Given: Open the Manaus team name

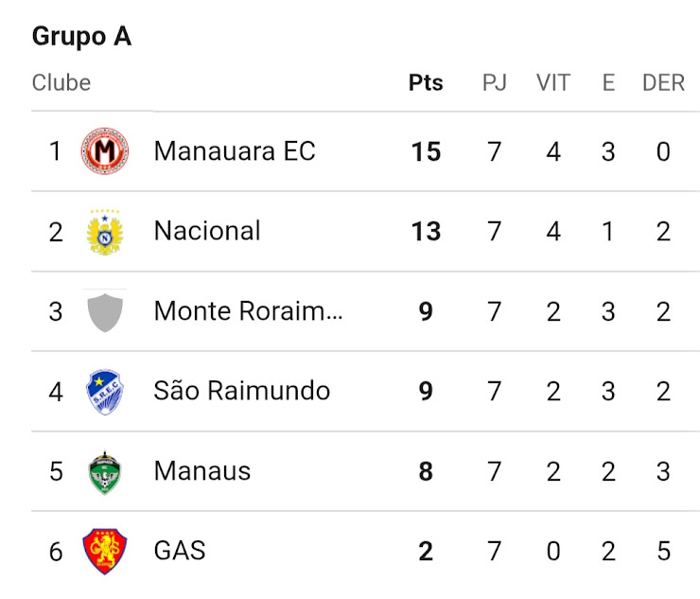Looking at the screenshot, I should pos(202,471).
